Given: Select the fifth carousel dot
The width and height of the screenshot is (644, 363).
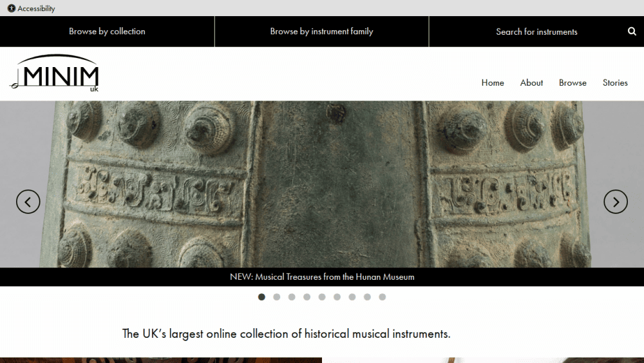Looking at the screenshot, I should click(x=322, y=297).
